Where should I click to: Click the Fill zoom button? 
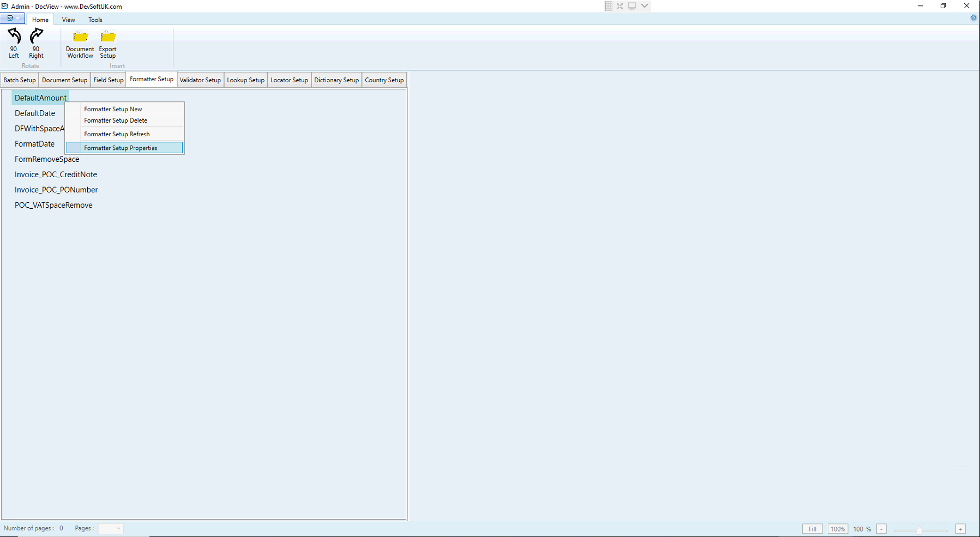pos(812,528)
